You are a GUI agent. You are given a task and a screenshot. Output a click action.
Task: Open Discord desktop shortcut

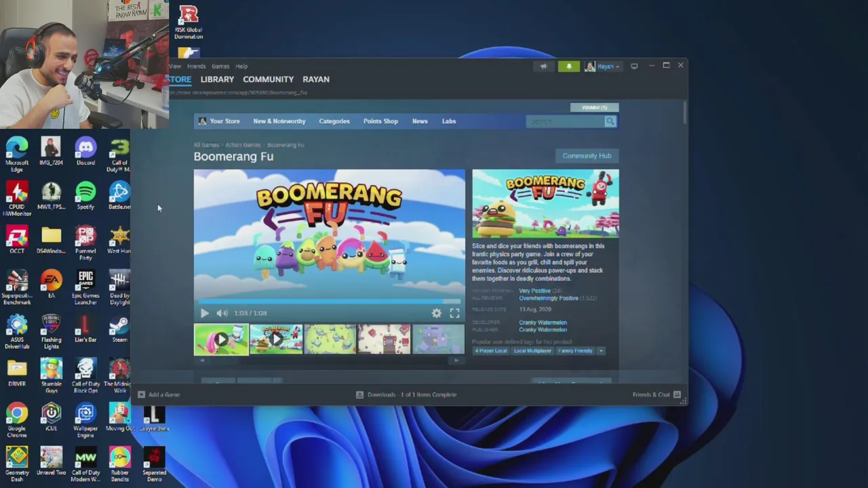85,151
